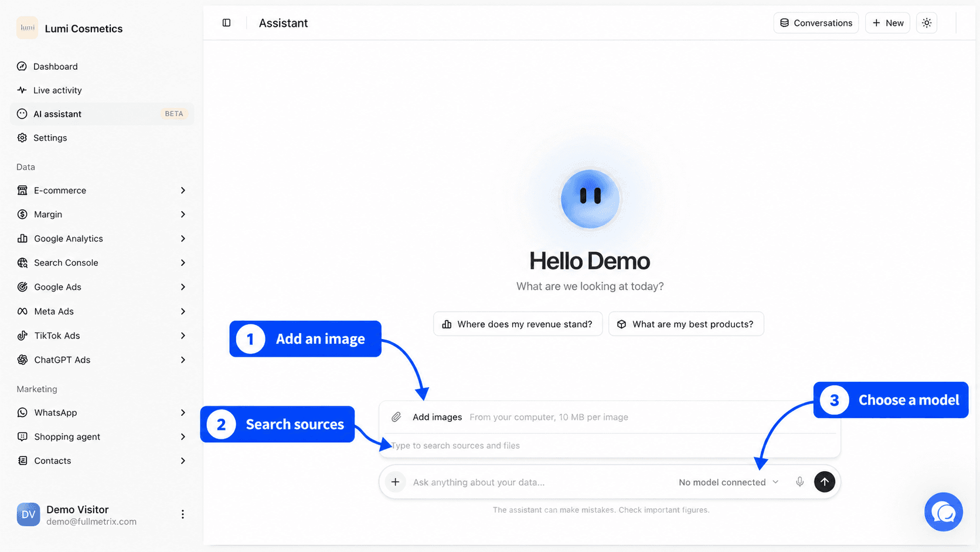The image size is (980, 552).
Task: Click the Search Console globe icon
Action: (x=22, y=263)
